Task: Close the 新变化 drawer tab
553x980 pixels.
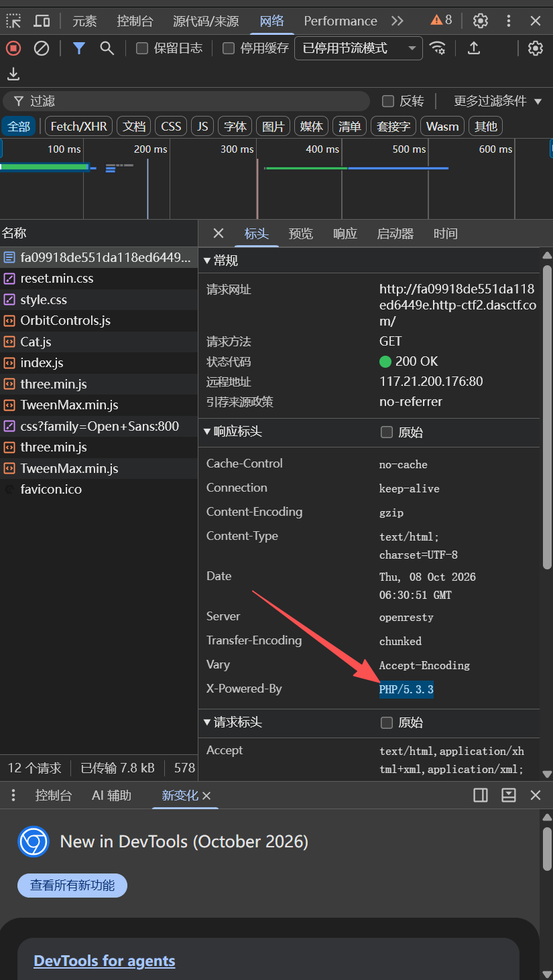Action: coord(206,796)
